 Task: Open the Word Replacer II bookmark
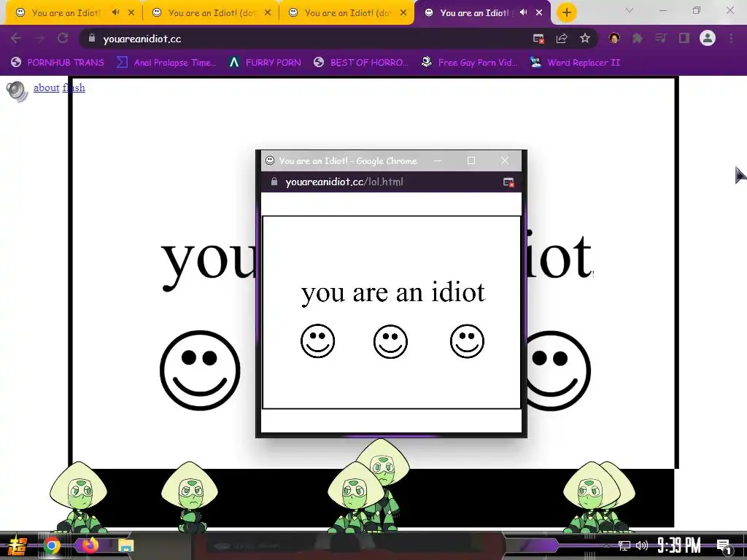pos(575,63)
